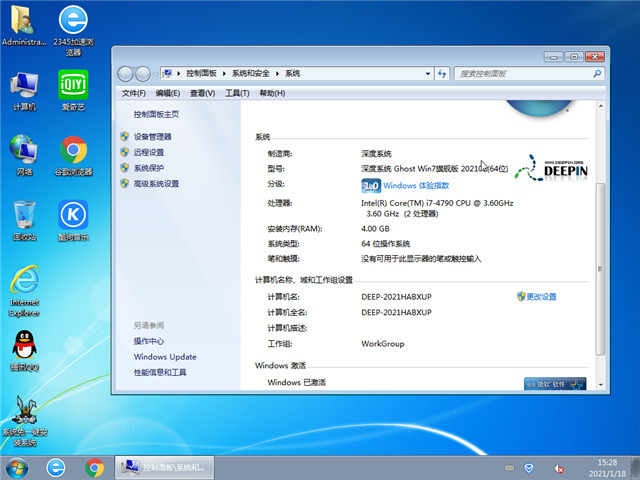Open 性能信息和工具 link
Viewport: 640px width, 480px height.
160,372
